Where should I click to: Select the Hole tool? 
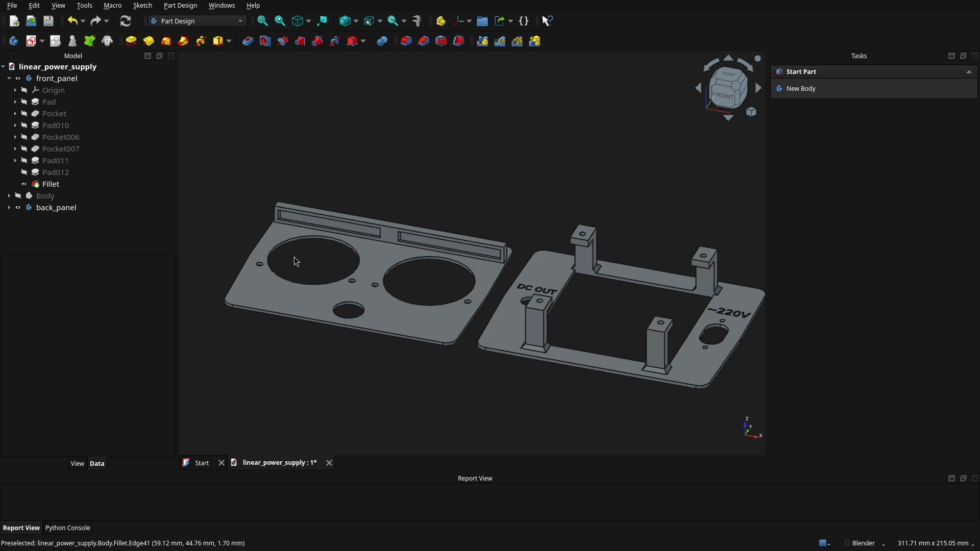coord(265,41)
